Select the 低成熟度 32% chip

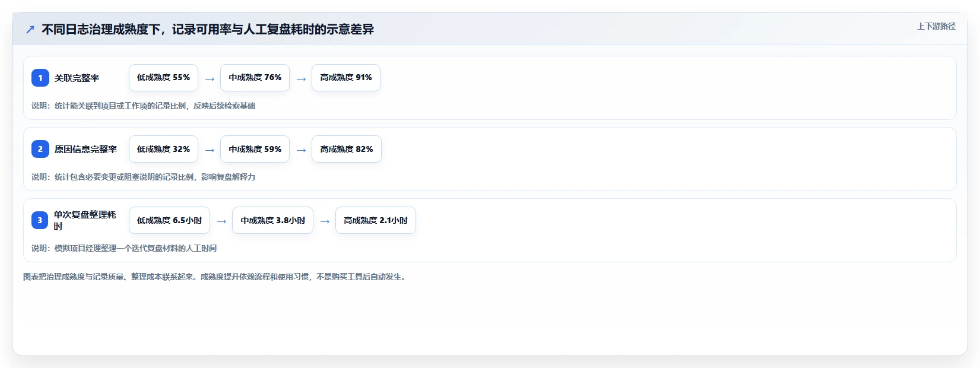pos(163,149)
